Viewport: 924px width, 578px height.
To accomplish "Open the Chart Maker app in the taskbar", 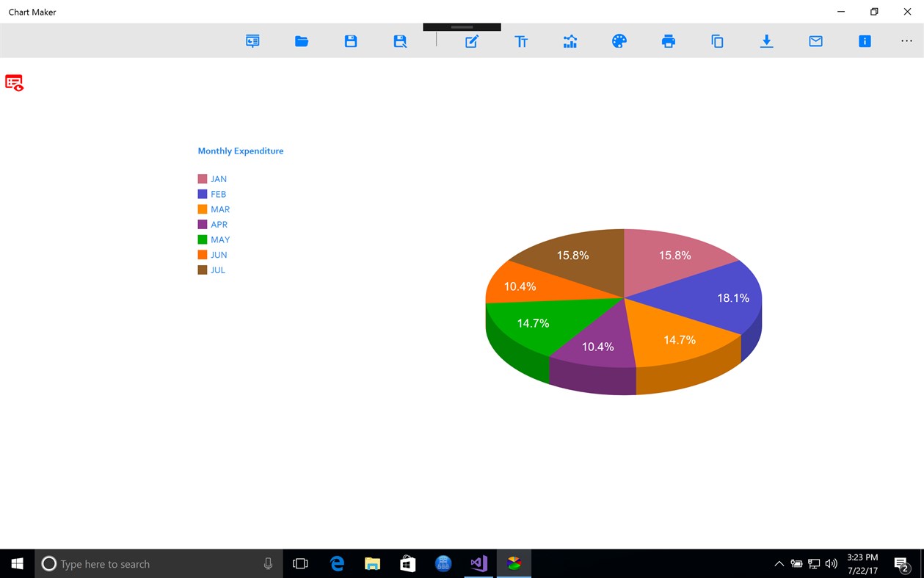I will (x=514, y=563).
